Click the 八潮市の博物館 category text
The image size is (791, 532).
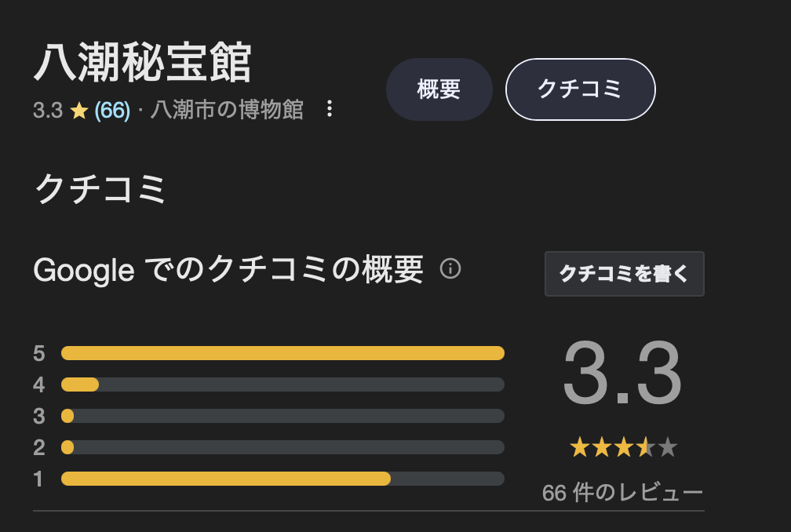point(227,110)
